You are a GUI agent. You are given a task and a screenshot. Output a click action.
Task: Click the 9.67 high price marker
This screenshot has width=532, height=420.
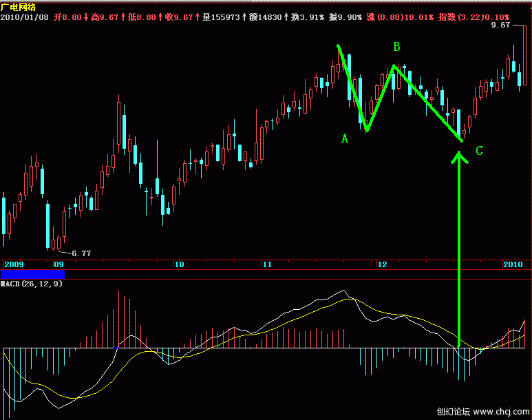pyautogui.click(x=500, y=25)
